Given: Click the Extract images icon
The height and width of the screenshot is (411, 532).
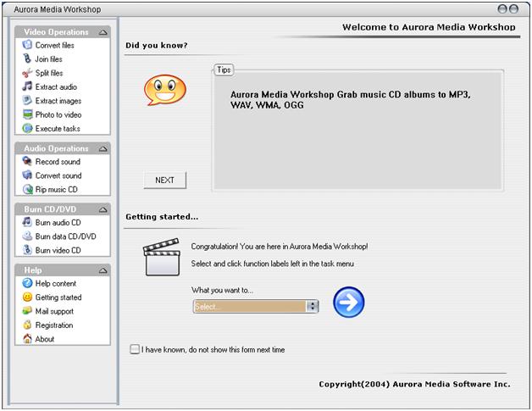Looking at the screenshot, I should tap(27, 101).
